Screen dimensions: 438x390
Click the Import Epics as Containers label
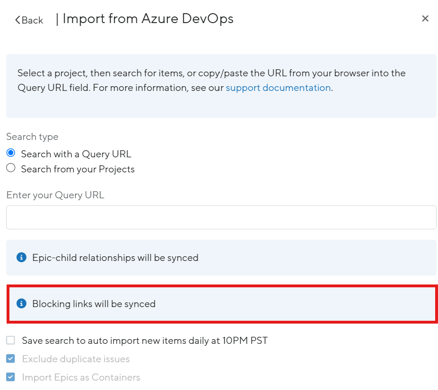click(81, 377)
